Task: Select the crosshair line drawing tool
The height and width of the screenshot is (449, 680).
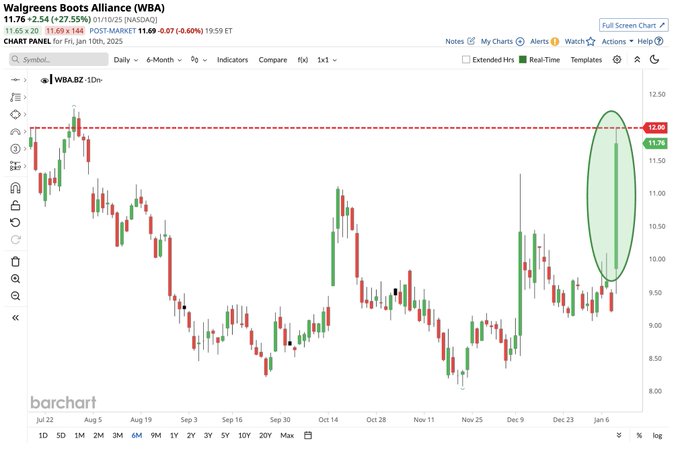Action: (x=15, y=80)
